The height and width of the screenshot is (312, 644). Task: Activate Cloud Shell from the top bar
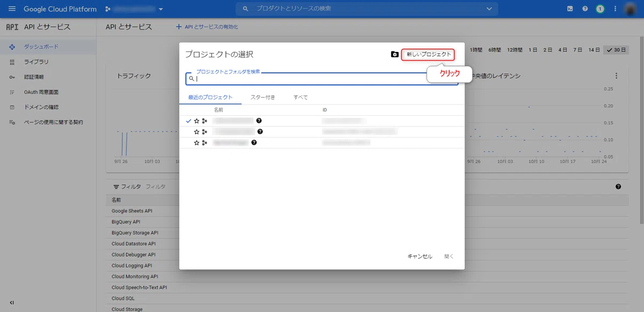coord(570,9)
